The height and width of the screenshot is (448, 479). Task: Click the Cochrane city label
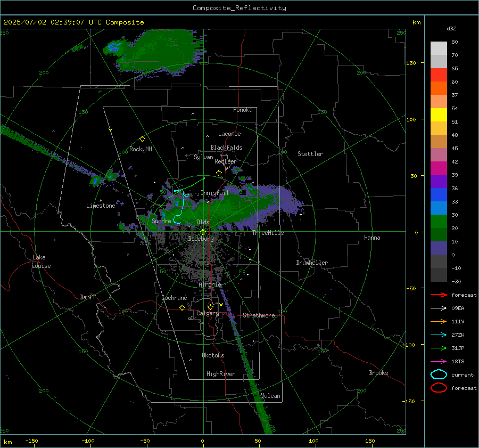pos(174,298)
